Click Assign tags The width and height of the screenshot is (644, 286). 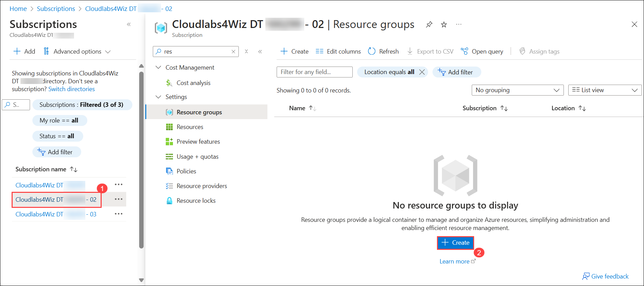[x=539, y=52]
